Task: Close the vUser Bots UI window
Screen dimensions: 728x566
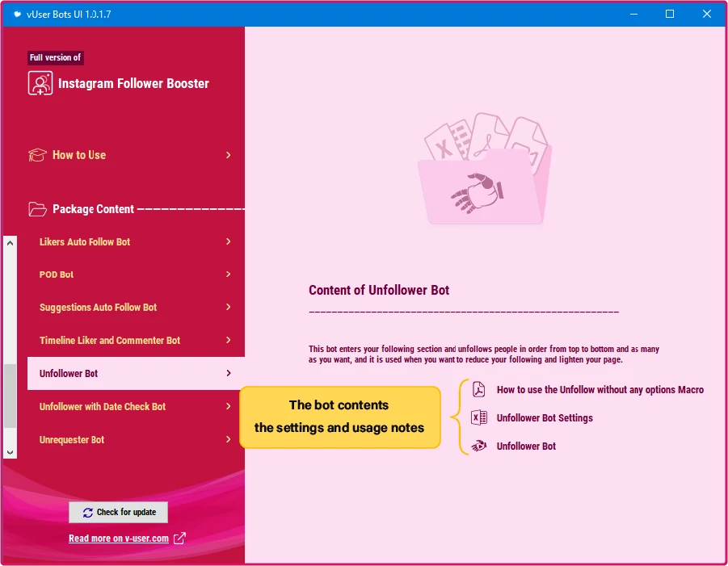Action: [707, 14]
